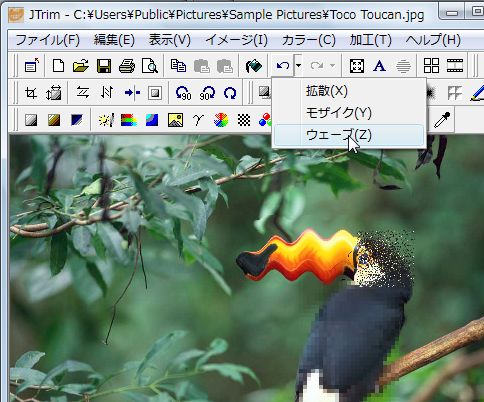Click the gamma correction icon
Image resolution: width=484 pixels, height=402 pixels.
click(x=198, y=120)
